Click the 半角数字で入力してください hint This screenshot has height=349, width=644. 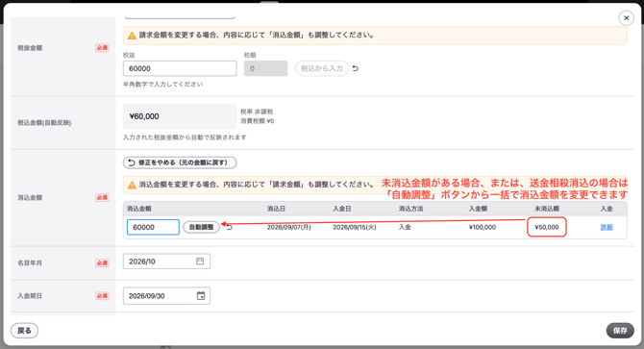163,85
